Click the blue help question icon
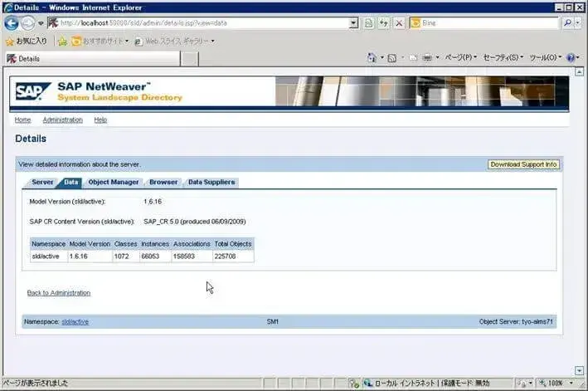The image size is (588, 391). (x=571, y=58)
